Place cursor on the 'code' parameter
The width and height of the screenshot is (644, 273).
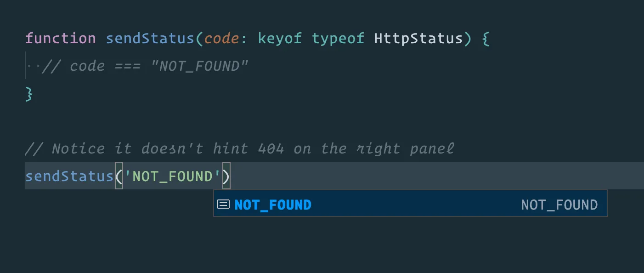(221, 38)
